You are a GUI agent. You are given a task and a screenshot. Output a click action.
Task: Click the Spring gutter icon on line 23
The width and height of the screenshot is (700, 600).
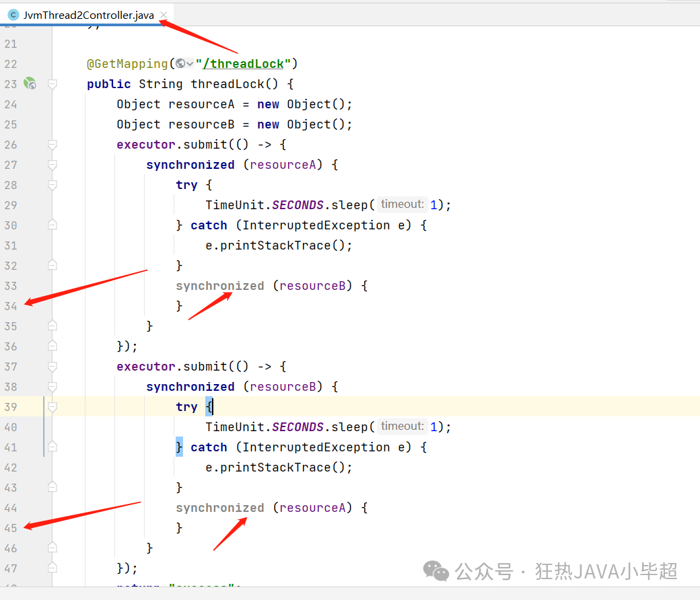point(30,83)
